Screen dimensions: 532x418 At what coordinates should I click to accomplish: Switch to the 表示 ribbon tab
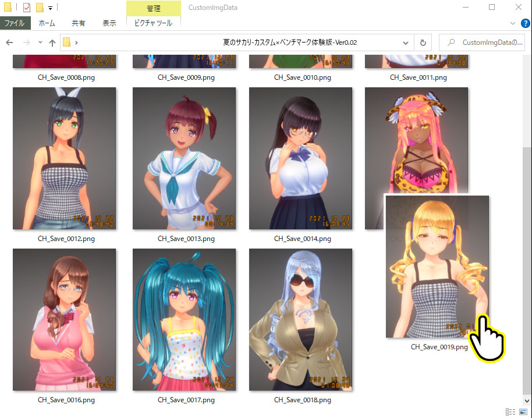point(109,23)
